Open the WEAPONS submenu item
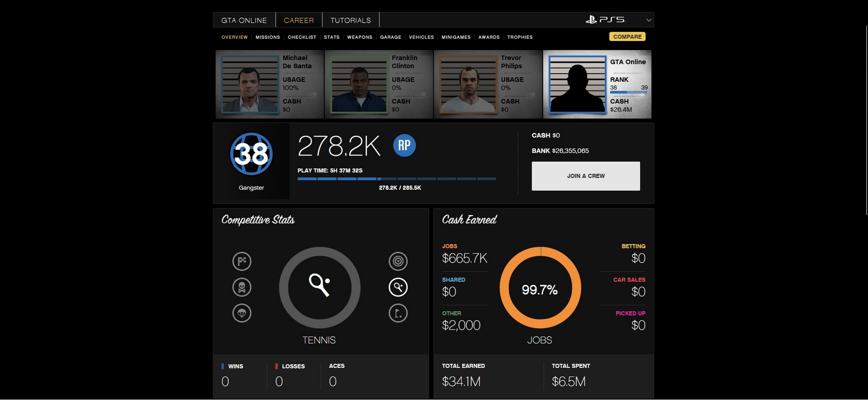868x401 pixels. pyautogui.click(x=360, y=37)
